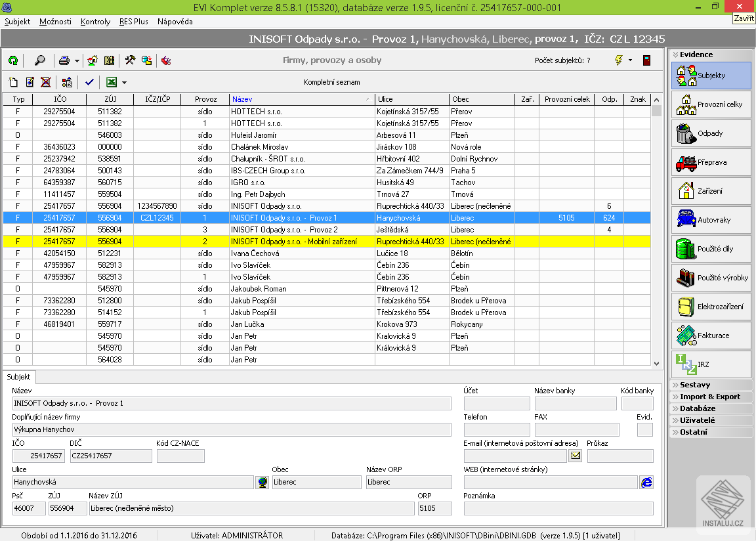
Task: Select the Chalupník - ŠROT s.r.o. row
Action: point(327,159)
